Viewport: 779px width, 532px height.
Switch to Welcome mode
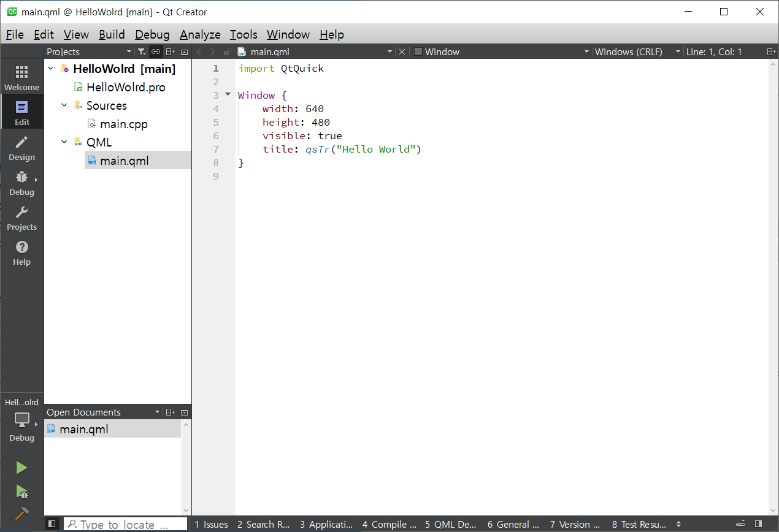click(22, 78)
